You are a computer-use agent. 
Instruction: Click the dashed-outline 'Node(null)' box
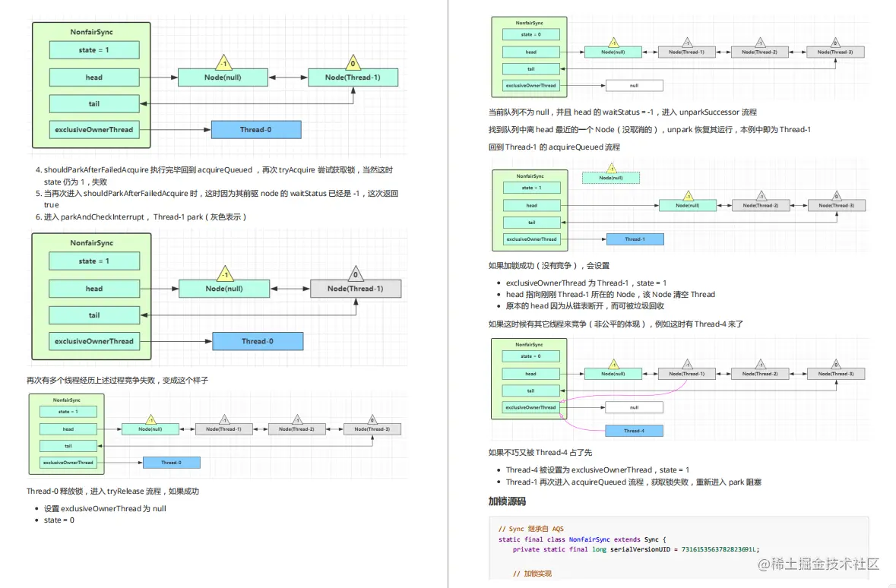pos(611,178)
